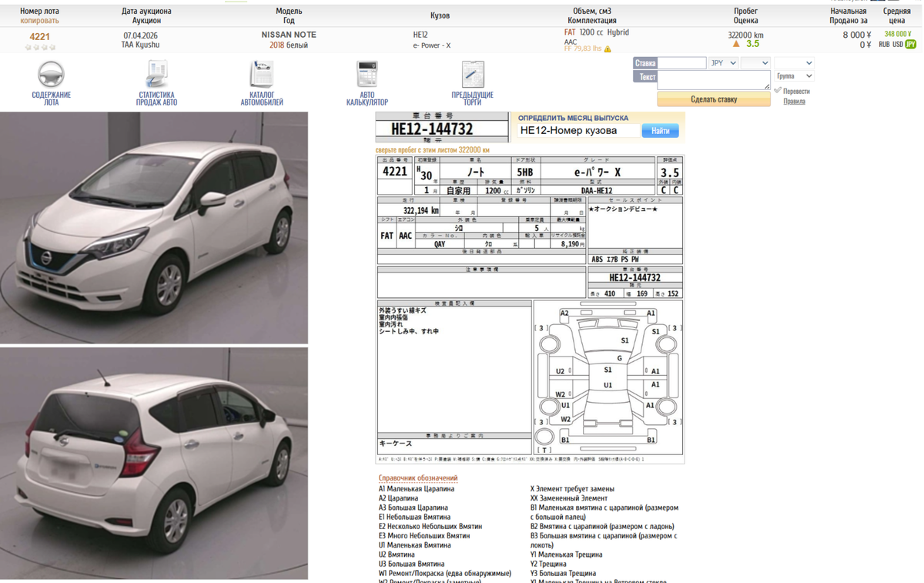Click the HE12-Номер кузова input field
Screen dimensions: 924x583
[578, 131]
